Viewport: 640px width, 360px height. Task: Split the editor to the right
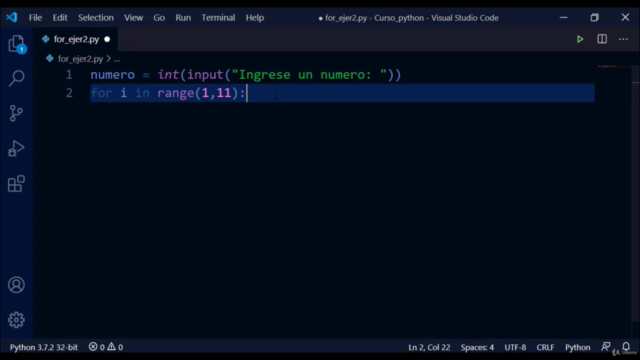[602, 39]
